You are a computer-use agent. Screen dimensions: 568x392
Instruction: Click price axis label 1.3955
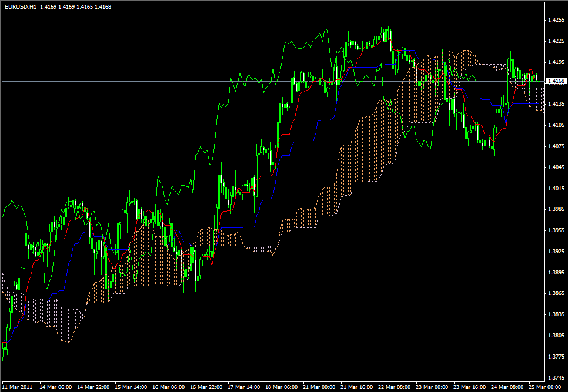pos(556,230)
